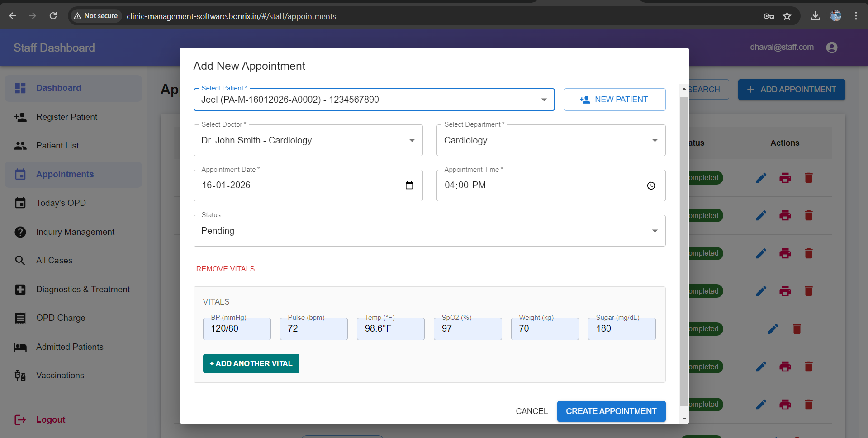Viewport: 868px width, 438px height.
Task: Click the clock icon in Appointment Time field
Action: 651,186
